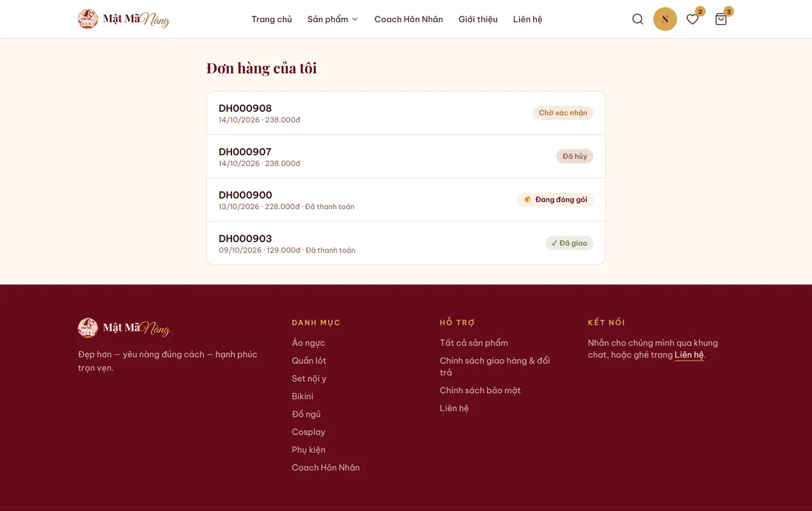812x511 pixels.
Task: Open the shopping cart icon
Action: click(721, 19)
